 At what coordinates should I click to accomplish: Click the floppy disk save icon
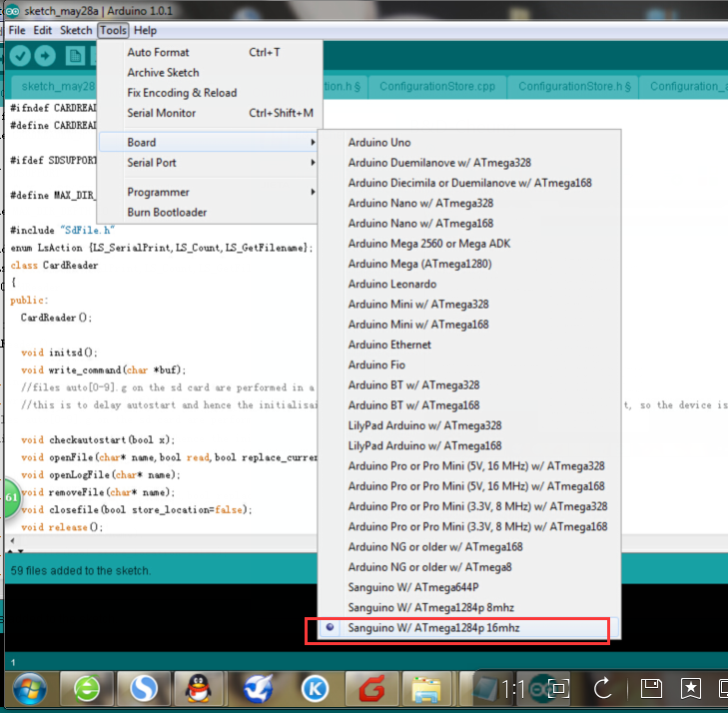click(651, 688)
